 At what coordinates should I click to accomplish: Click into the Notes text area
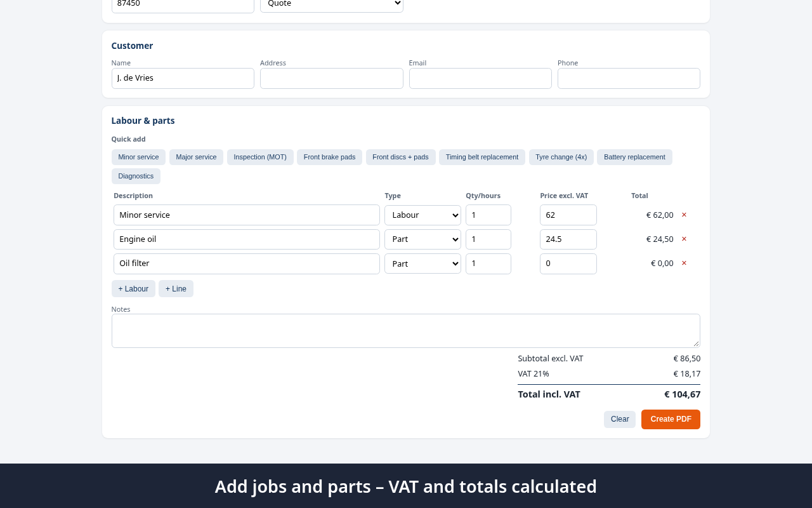406,331
